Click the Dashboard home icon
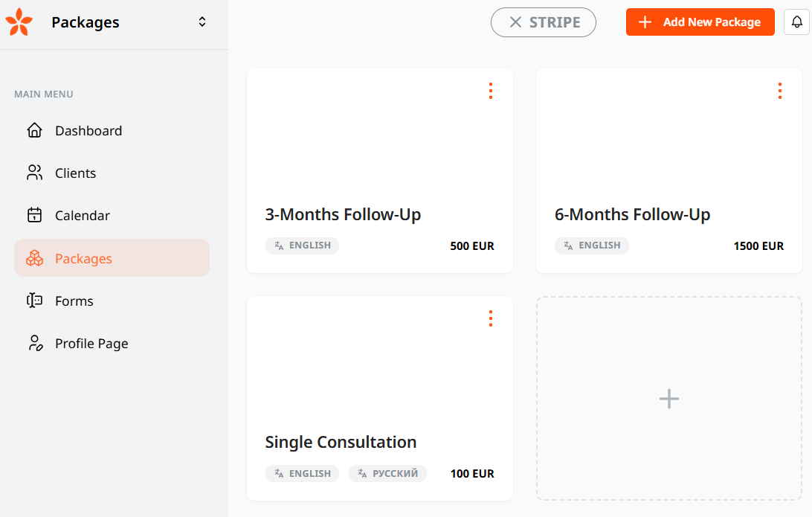 [x=35, y=130]
